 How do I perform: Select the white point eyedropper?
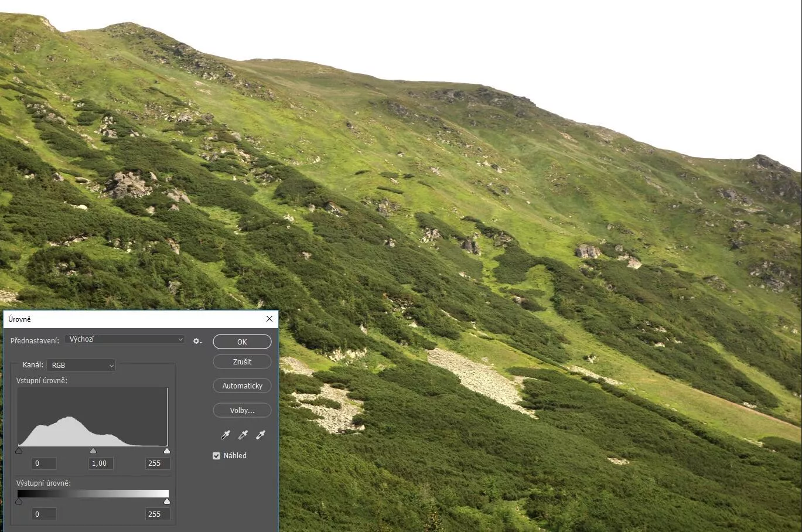(261, 435)
